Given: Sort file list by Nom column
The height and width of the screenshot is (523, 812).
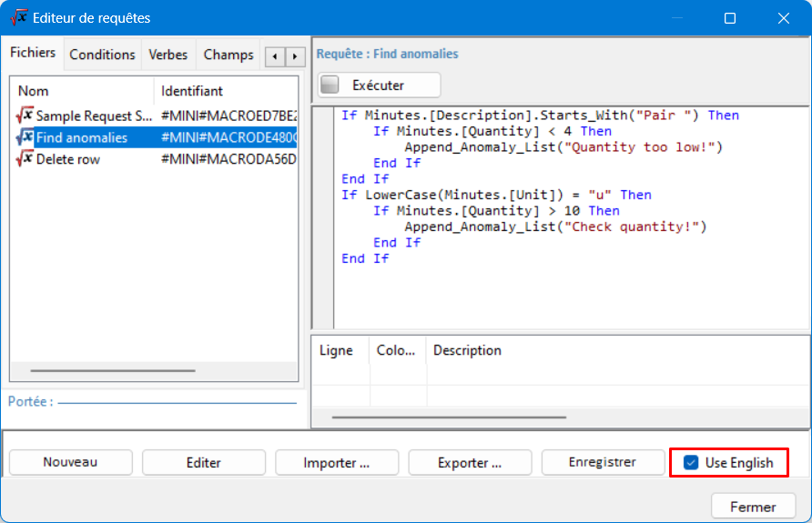Looking at the screenshot, I should click(82, 91).
